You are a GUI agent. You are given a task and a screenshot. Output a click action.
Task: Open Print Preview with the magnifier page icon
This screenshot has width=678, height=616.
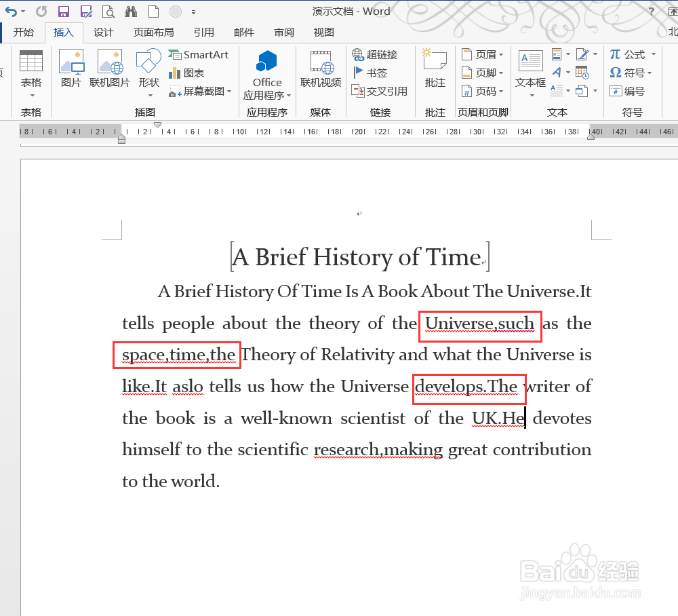click(108, 12)
